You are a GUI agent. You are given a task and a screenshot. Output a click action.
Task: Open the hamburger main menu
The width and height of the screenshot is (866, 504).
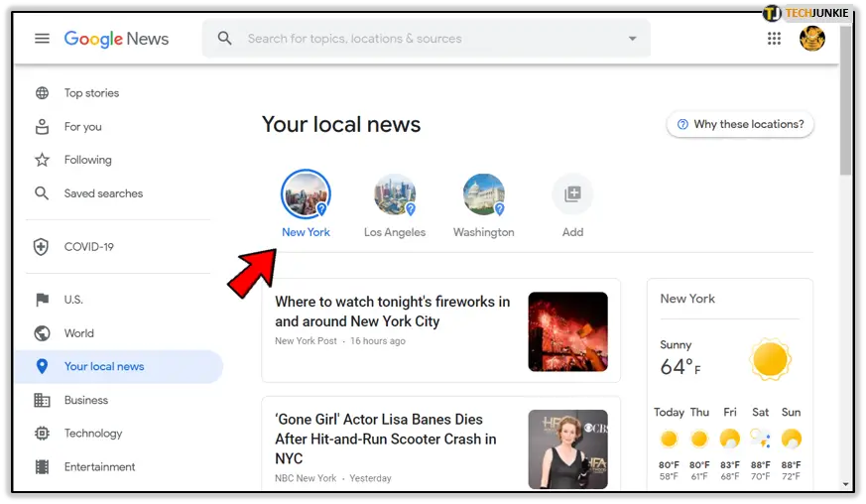(x=42, y=38)
